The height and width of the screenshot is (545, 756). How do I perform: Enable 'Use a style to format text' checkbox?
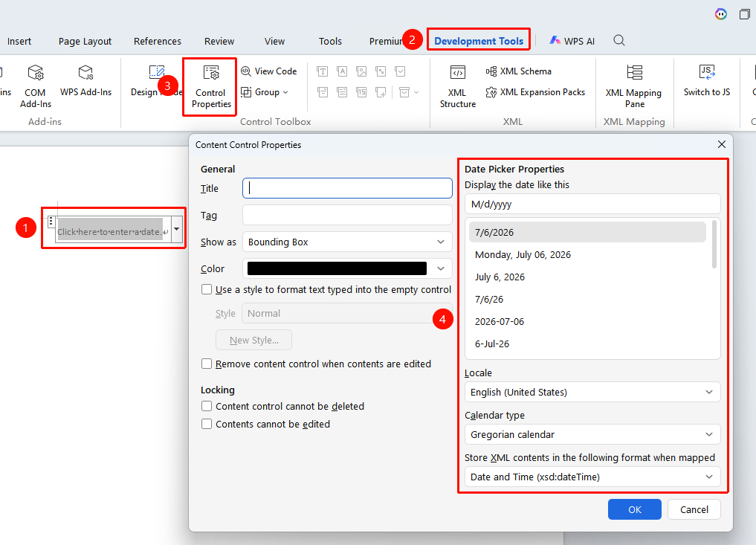point(207,289)
